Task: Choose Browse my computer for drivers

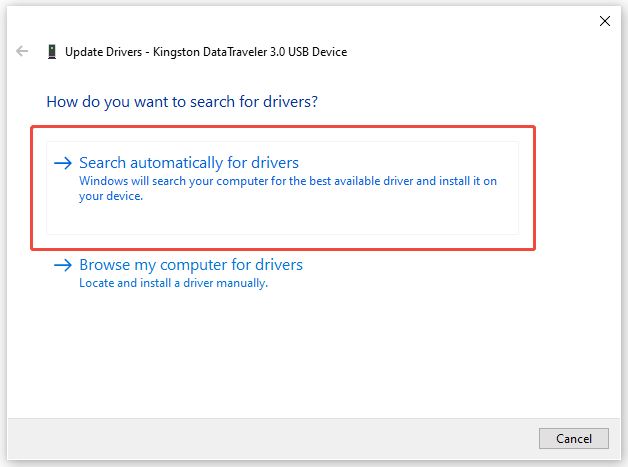Action: pos(191,265)
